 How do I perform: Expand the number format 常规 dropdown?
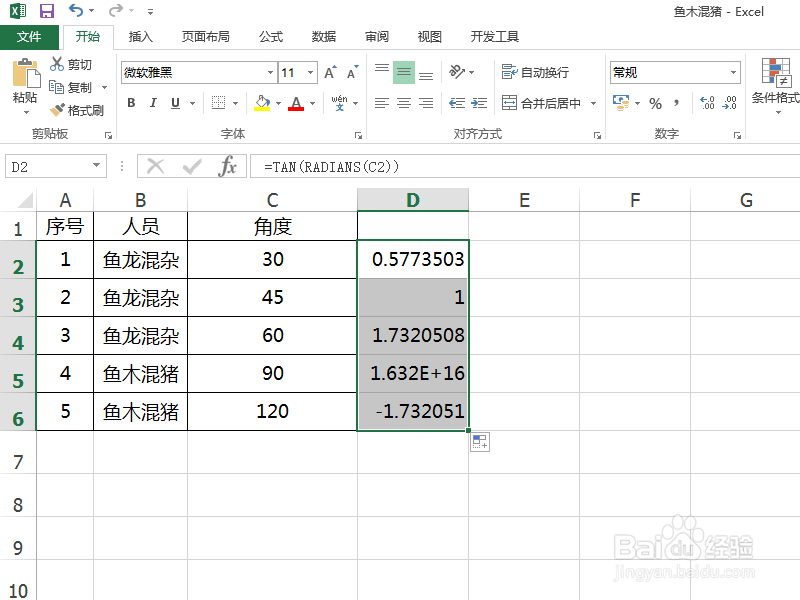733,72
